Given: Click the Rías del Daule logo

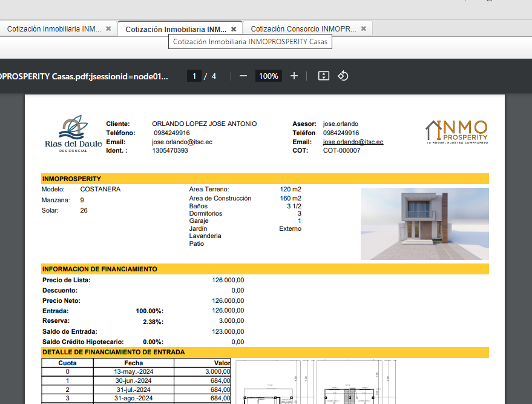Looking at the screenshot, I should (73, 134).
